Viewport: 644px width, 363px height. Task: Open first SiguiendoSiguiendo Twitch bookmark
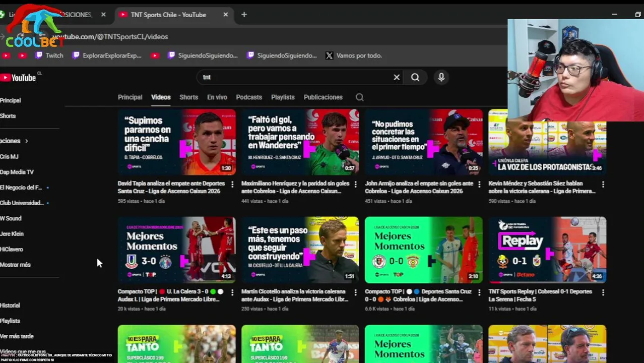pyautogui.click(x=203, y=55)
